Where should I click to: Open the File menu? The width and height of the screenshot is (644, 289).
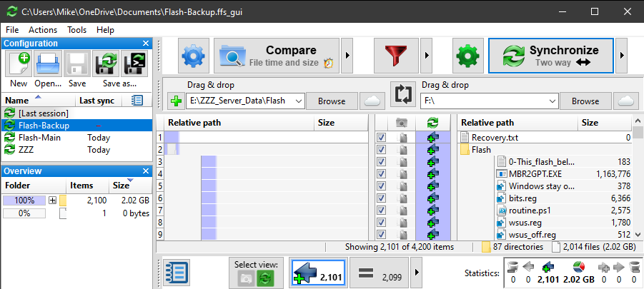(12, 30)
